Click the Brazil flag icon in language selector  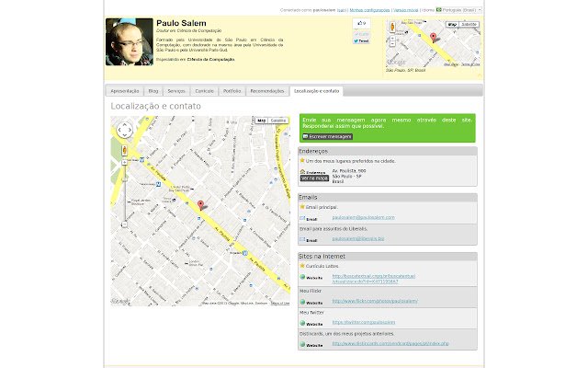439,10
